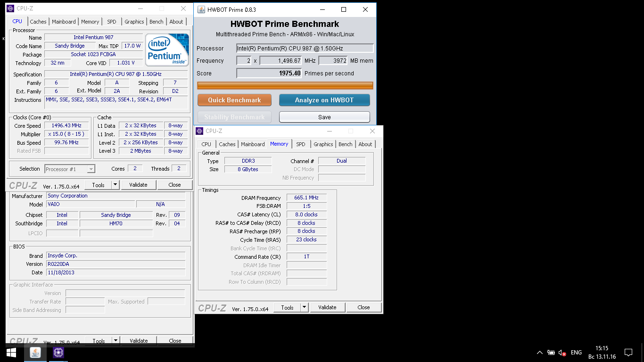Select the Java app in the taskbar
The width and height of the screenshot is (644, 362).
click(x=35, y=352)
